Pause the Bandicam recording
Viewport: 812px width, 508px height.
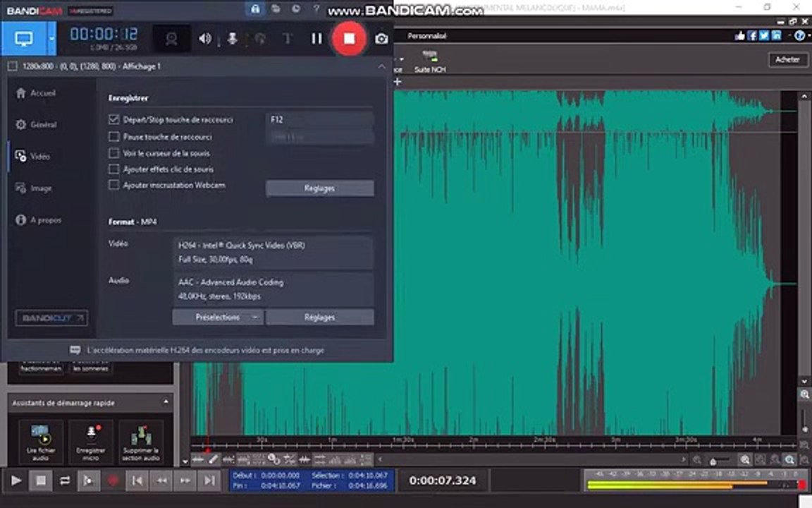(x=316, y=38)
